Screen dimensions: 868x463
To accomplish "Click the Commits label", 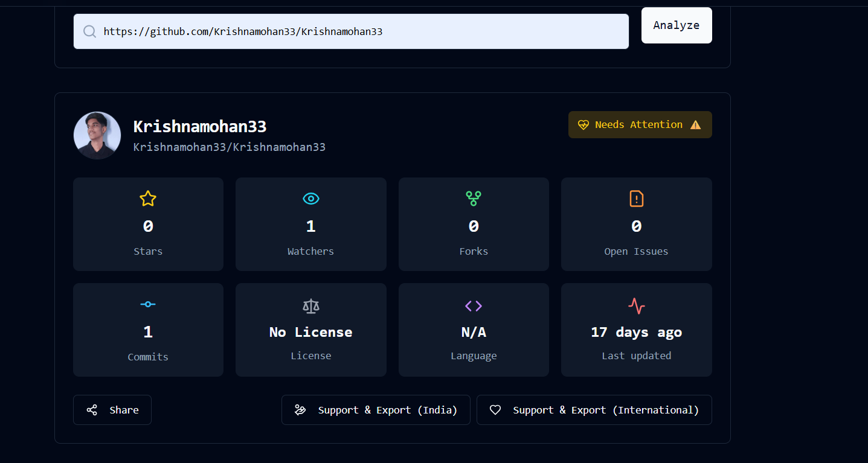I will tap(148, 357).
